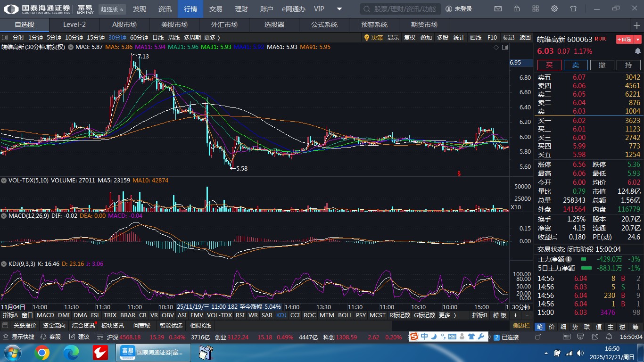Viewport: 644px width, 362px height.
Task: Switch to the 交易 menu tab
Action: click(215, 9)
